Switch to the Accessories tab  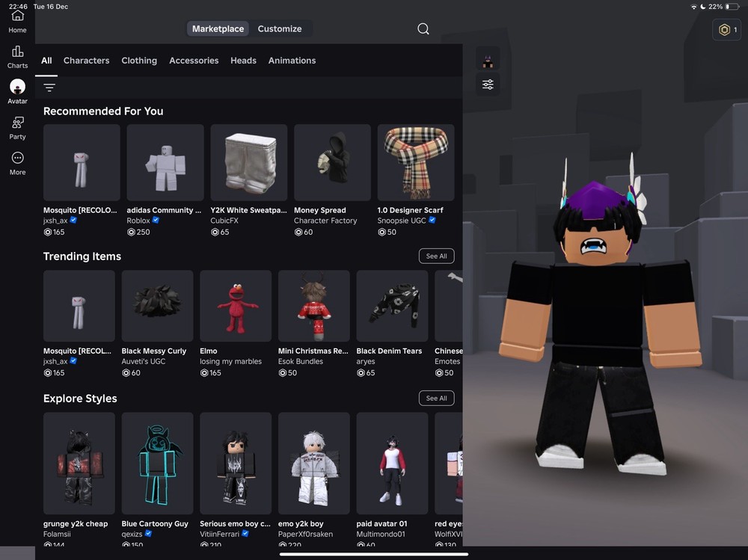(x=194, y=61)
